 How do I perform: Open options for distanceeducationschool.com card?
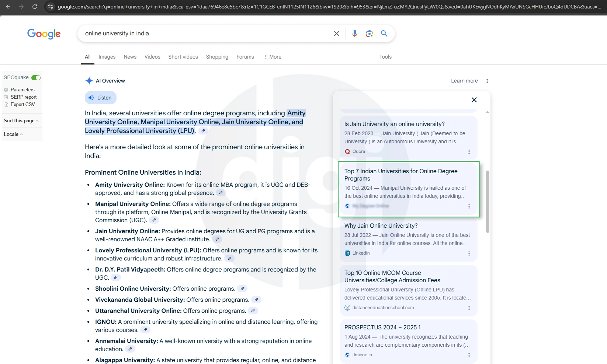[x=469, y=308]
